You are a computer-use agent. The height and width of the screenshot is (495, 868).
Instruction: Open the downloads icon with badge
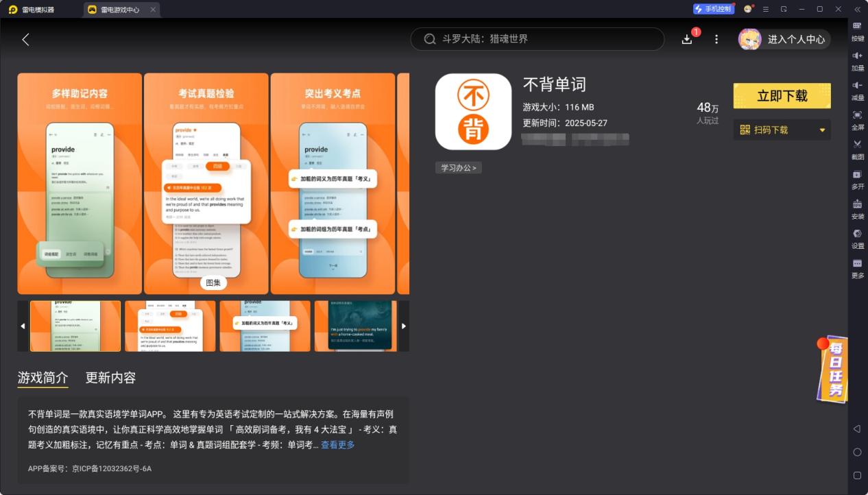click(x=688, y=39)
